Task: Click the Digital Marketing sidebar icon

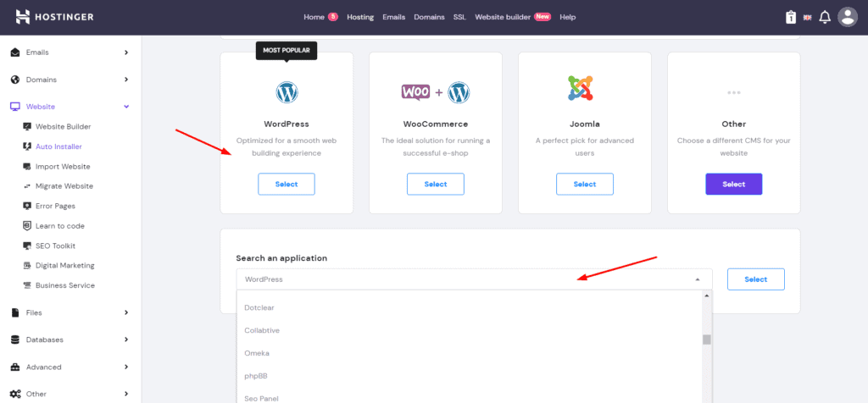Action: point(27,265)
